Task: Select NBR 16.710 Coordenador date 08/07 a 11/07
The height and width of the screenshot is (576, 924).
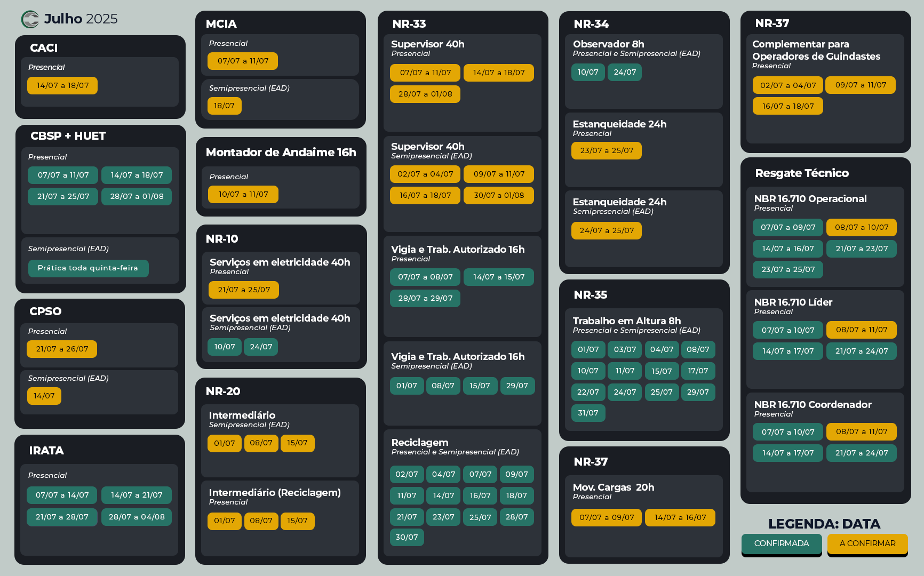Action: pyautogui.click(x=862, y=431)
